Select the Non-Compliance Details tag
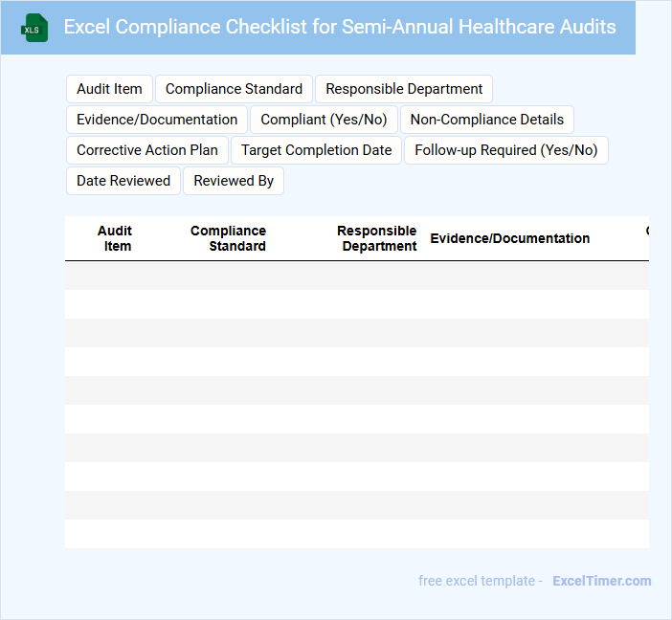 [x=487, y=120]
